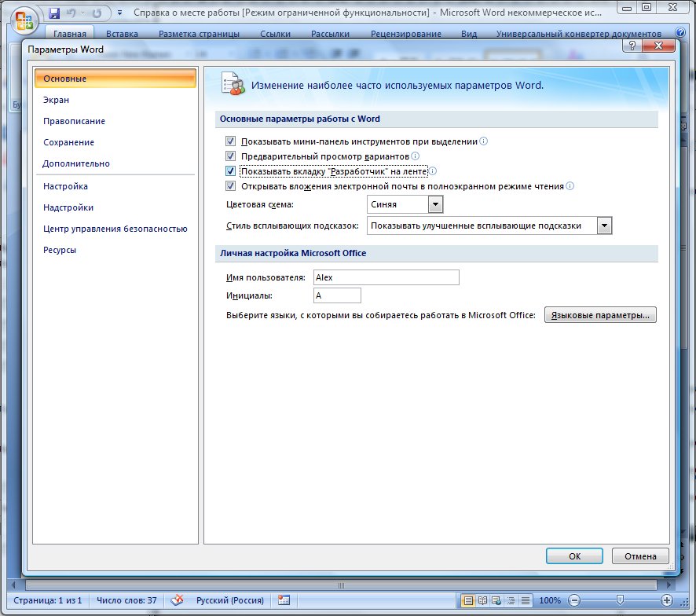Click the macro recording icon in status bar

[x=284, y=600]
